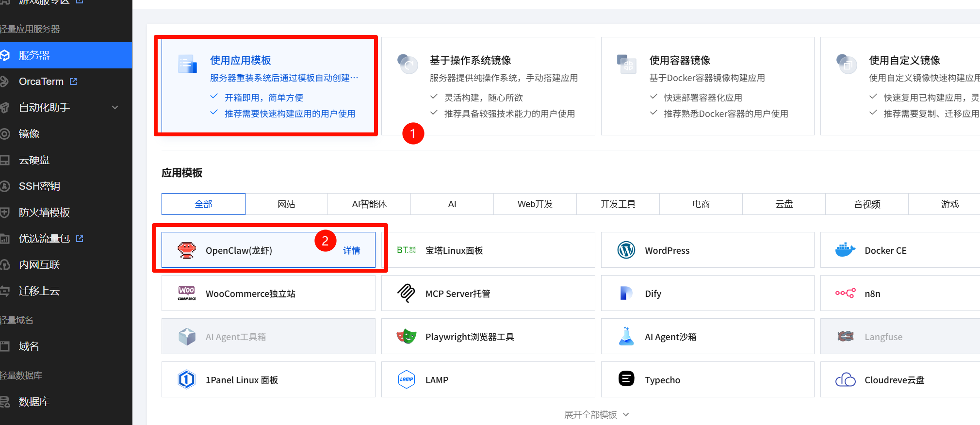Select the WordPress logo icon

[x=626, y=250]
